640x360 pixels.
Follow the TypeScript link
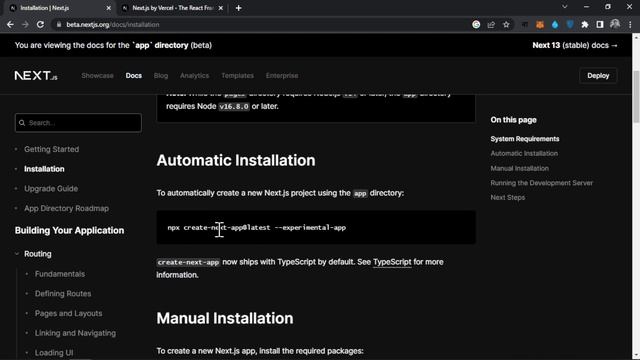(x=392, y=262)
